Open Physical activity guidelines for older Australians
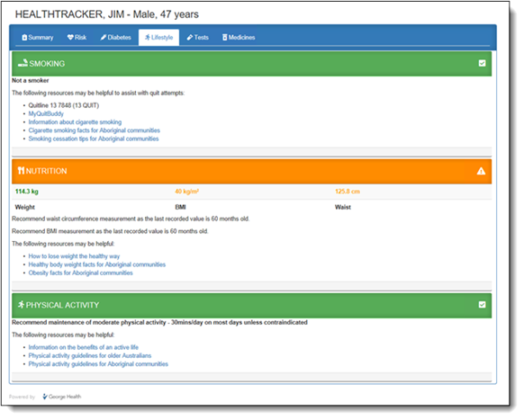This screenshot has width=524, height=420. pos(90,355)
